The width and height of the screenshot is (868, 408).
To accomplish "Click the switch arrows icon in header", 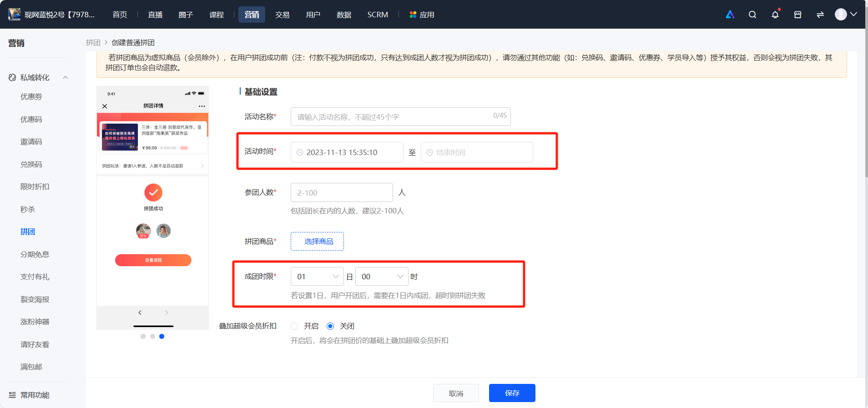I will coord(820,15).
